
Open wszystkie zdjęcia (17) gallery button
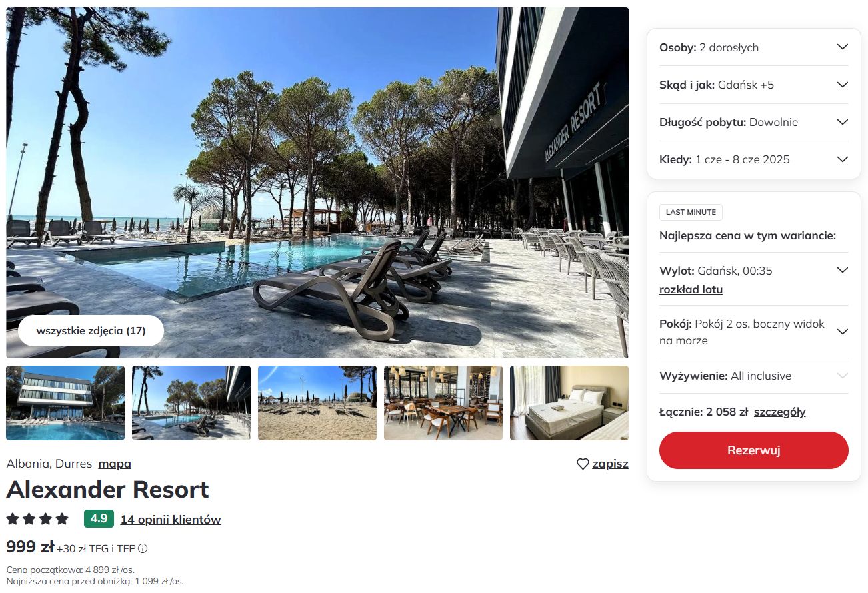pyautogui.click(x=91, y=330)
